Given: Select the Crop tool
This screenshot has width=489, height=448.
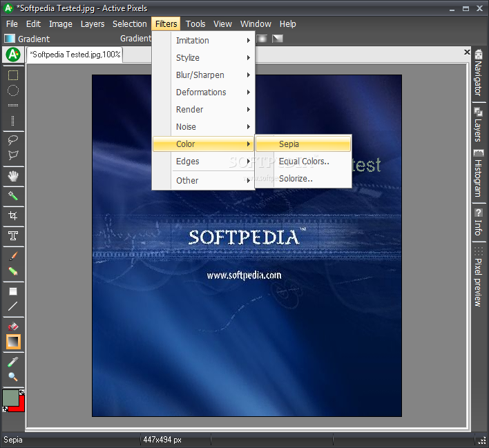Looking at the screenshot, I should 13,216.
